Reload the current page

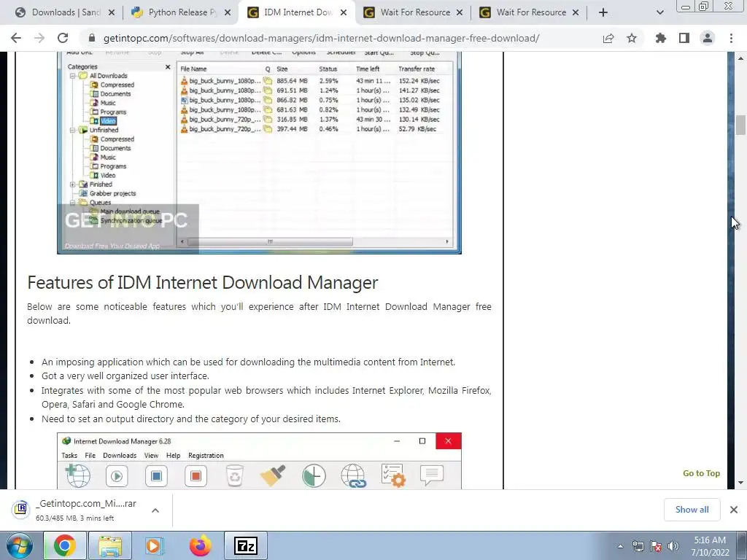63,38
